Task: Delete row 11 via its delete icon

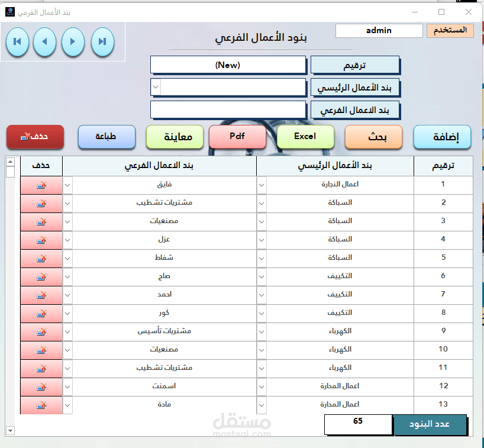Action: (41, 369)
